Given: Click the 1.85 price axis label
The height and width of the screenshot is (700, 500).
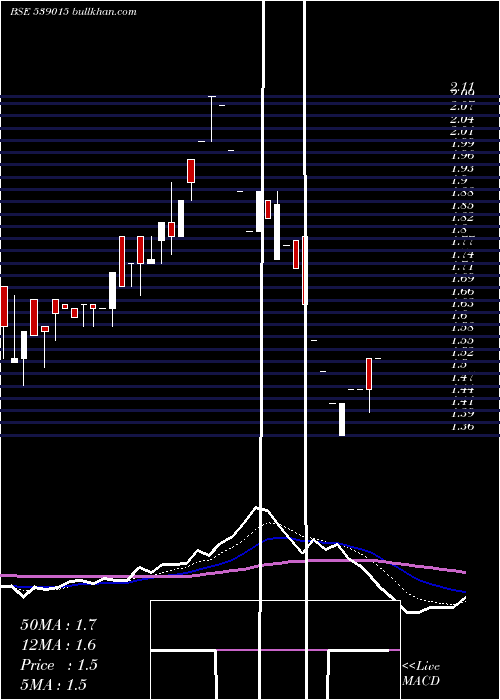Looking at the screenshot, I should pos(462,206).
